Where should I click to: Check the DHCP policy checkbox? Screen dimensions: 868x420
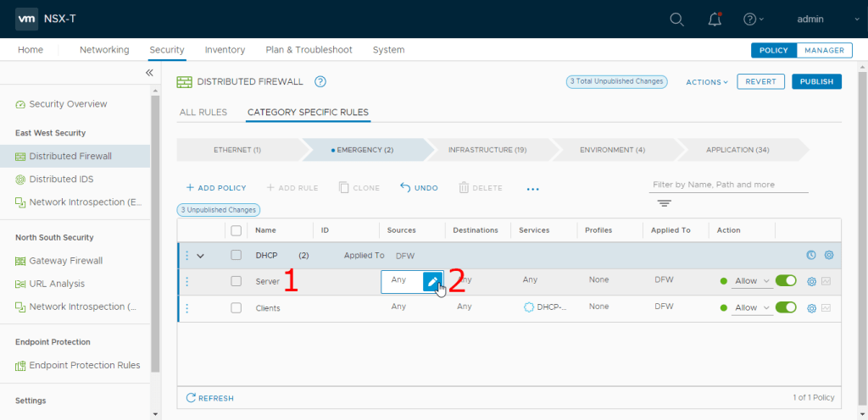pyautogui.click(x=236, y=255)
